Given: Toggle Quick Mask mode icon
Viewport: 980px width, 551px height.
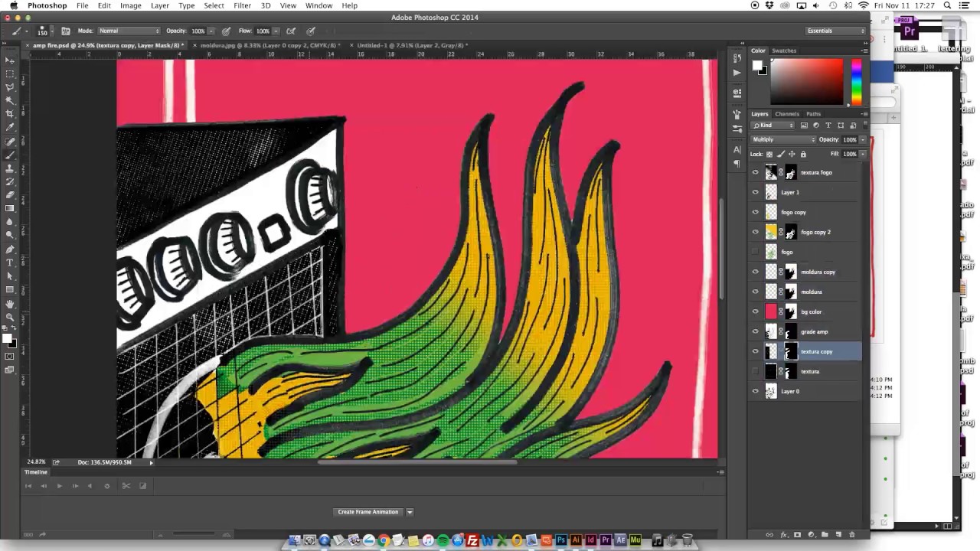Looking at the screenshot, I should coord(10,357).
